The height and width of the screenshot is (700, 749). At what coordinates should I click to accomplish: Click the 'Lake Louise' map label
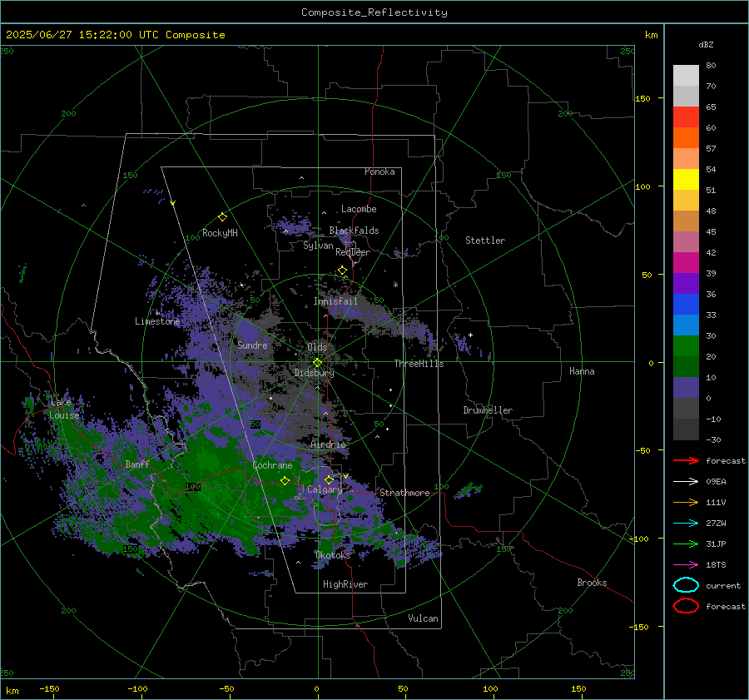pyautogui.click(x=64, y=409)
